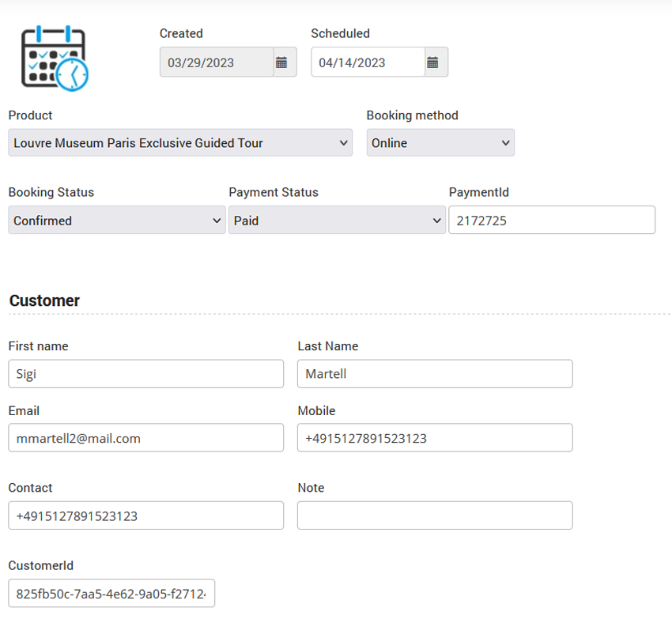Focus the Contact phone number field

(x=145, y=515)
